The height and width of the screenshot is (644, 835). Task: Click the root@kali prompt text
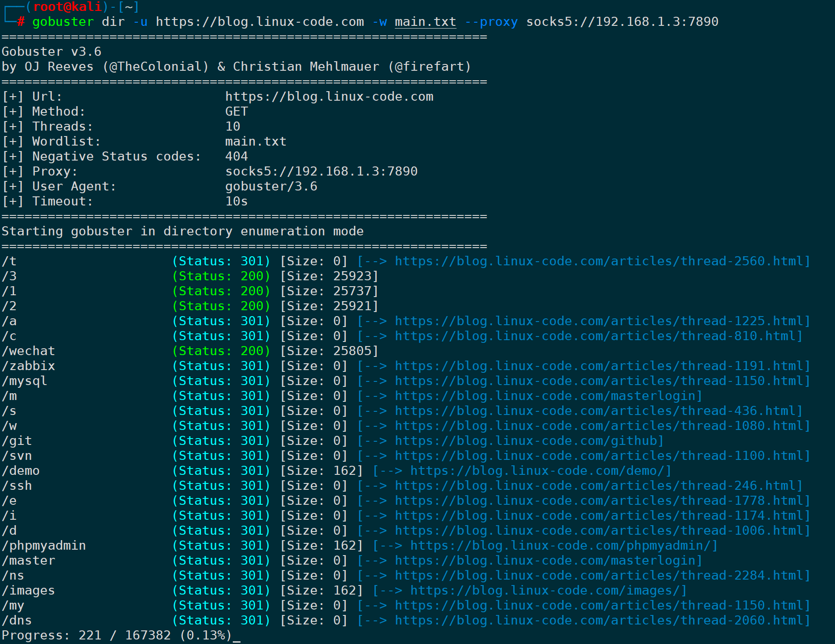(x=67, y=7)
